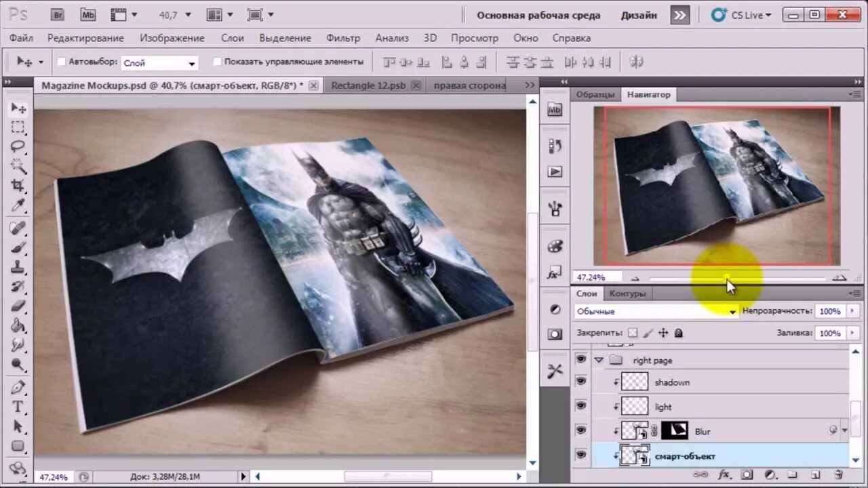Open the Фильтр menu

click(x=343, y=38)
